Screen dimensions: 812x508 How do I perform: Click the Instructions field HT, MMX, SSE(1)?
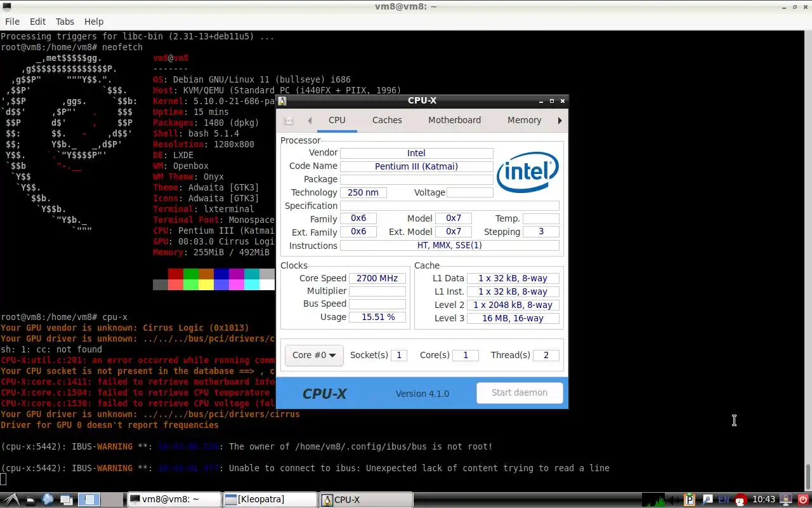pos(449,245)
